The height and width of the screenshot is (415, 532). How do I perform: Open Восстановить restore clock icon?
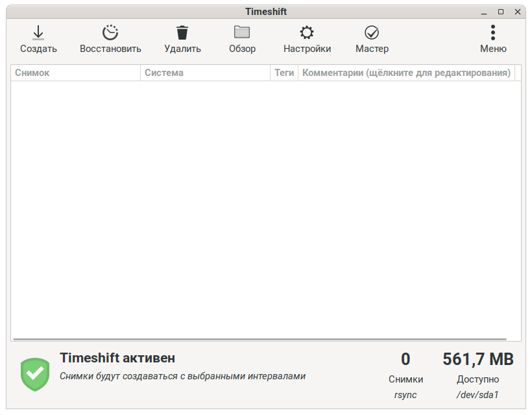[x=110, y=32]
